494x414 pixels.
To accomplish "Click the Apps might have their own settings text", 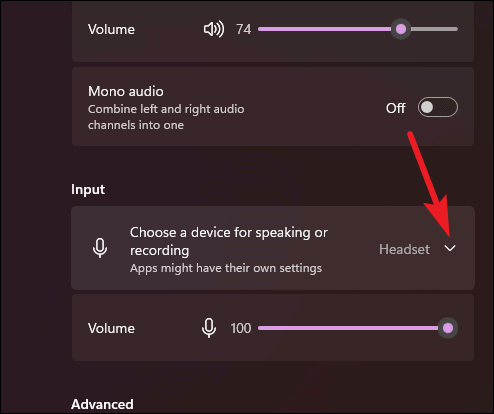I will pyautogui.click(x=226, y=268).
